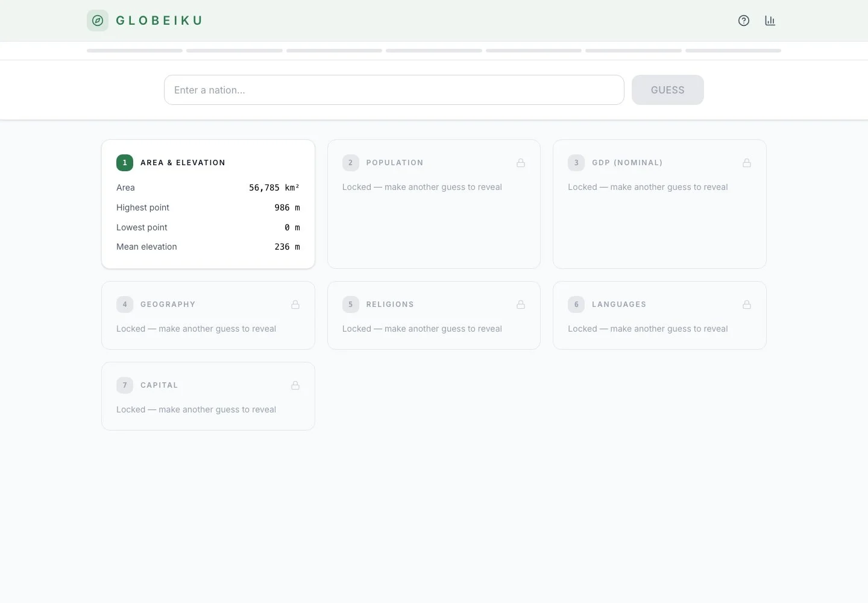The height and width of the screenshot is (603, 868).
Task: Open the help question mark icon
Action: coord(744,21)
